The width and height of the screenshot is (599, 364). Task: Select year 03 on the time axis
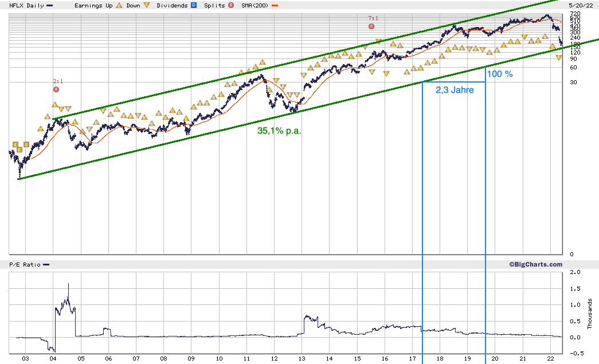coord(25,359)
